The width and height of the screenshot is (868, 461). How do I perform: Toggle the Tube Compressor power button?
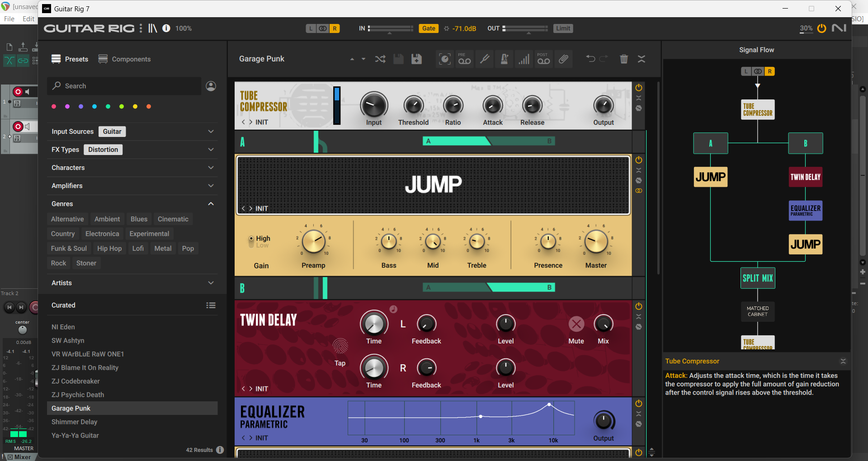[x=639, y=88]
